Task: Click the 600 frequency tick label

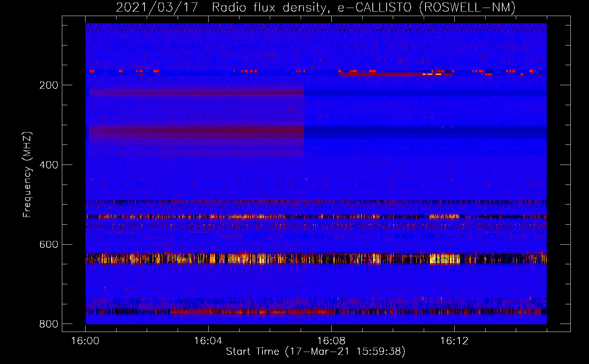Action: pyautogui.click(x=49, y=244)
